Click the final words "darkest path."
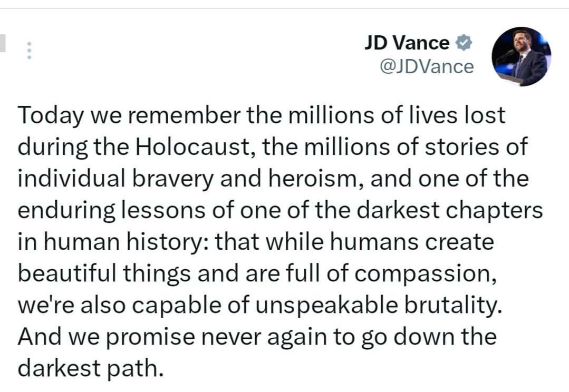This screenshot has height=392, width=569. (88, 368)
